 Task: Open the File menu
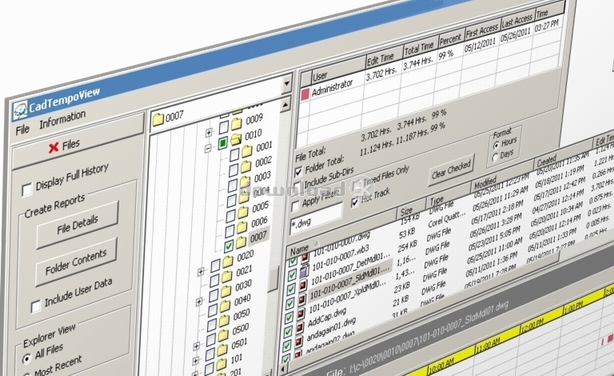coord(22,130)
